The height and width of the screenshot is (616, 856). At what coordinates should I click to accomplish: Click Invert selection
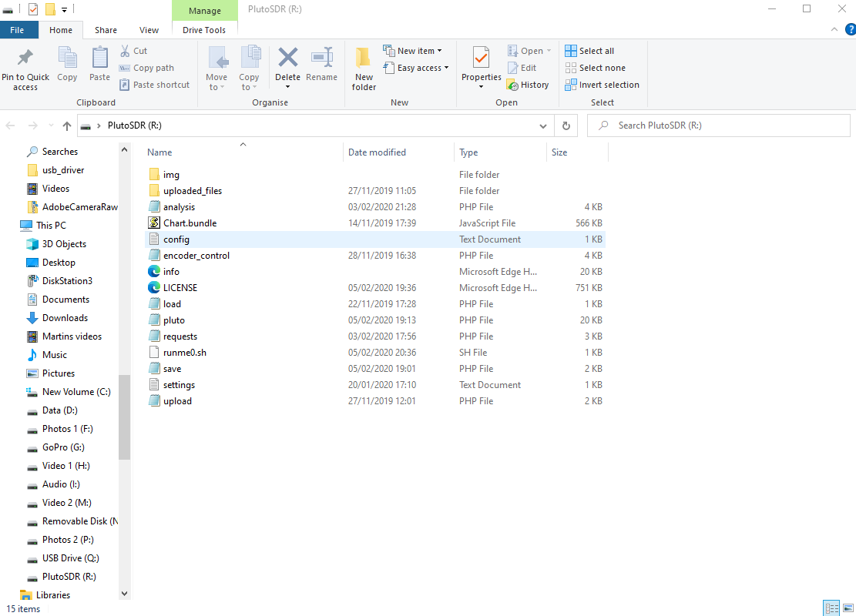point(603,85)
